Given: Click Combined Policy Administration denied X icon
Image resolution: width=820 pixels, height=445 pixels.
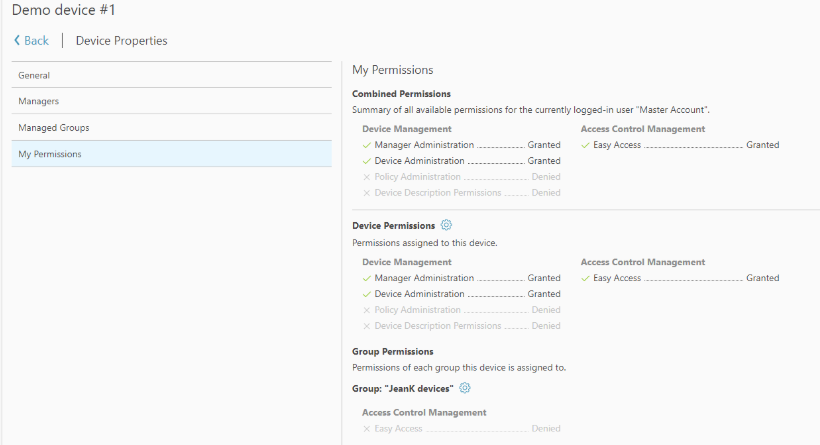Looking at the screenshot, I should pos(367,177).
